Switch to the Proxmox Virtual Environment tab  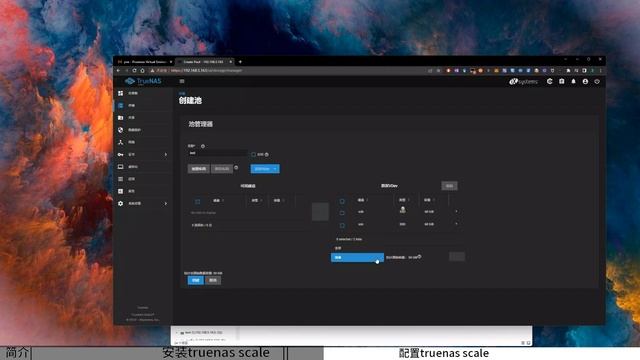[144, 62]
